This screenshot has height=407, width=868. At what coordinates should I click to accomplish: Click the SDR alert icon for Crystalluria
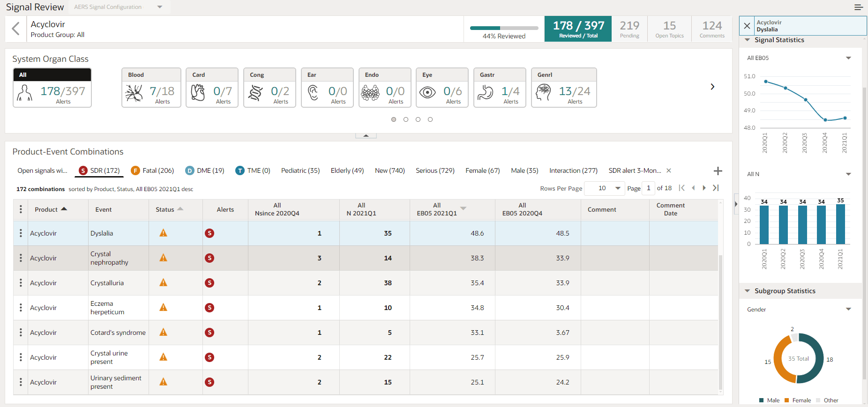[210, 283]
